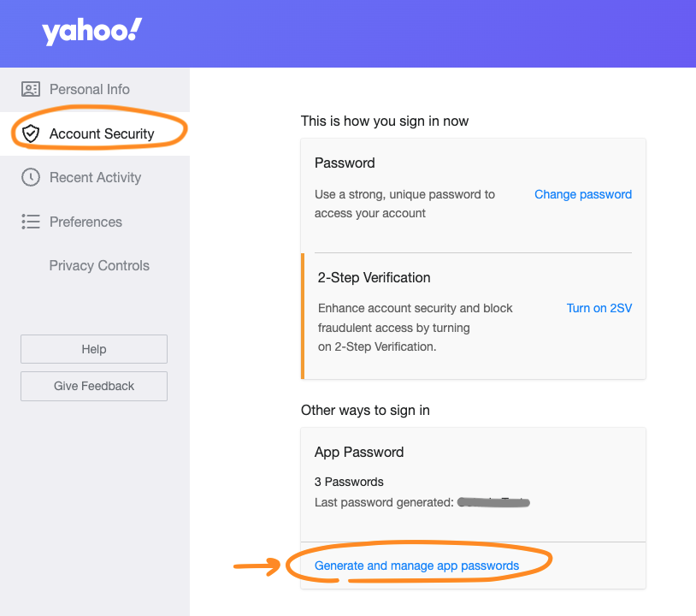Click the Other ways to sign in heading
This screenshot has width=696, height=616.
tap(365, 410)
